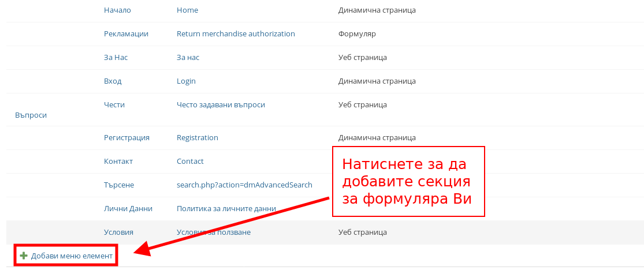Open the 'Home' page link
The image size is (644, 270).
click(187, 10)
